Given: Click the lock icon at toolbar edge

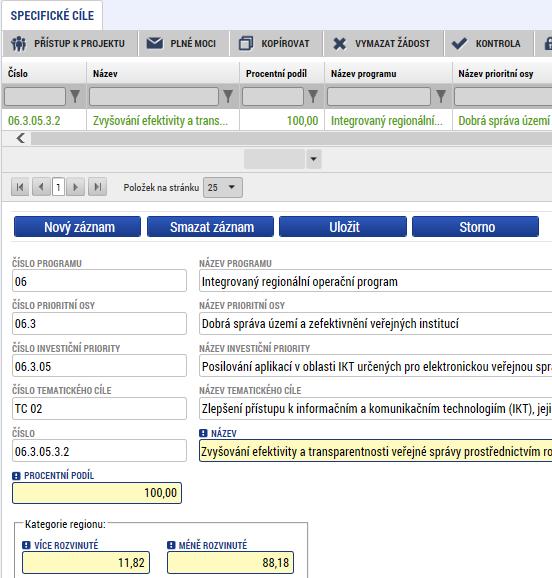Looking at the screenshot, I should [548, 43].
